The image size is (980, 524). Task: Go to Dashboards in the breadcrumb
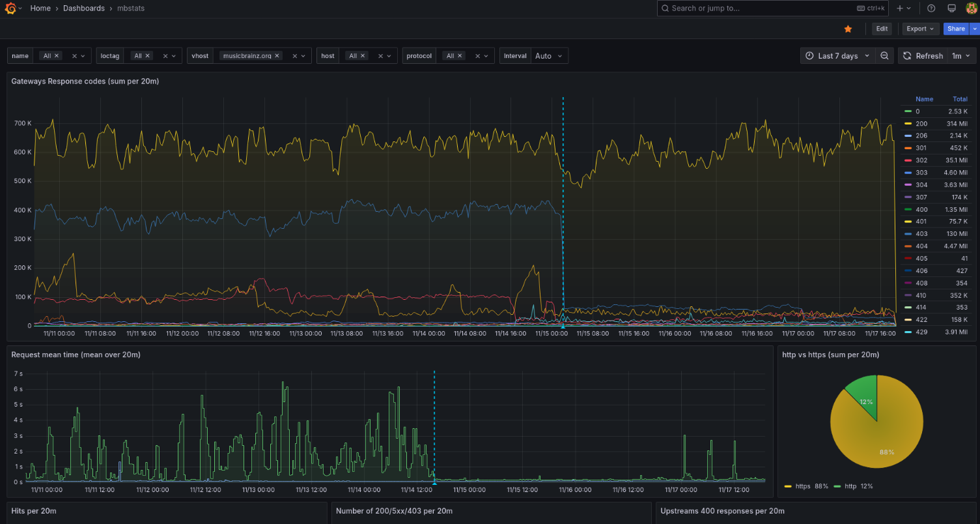[83, 8]
